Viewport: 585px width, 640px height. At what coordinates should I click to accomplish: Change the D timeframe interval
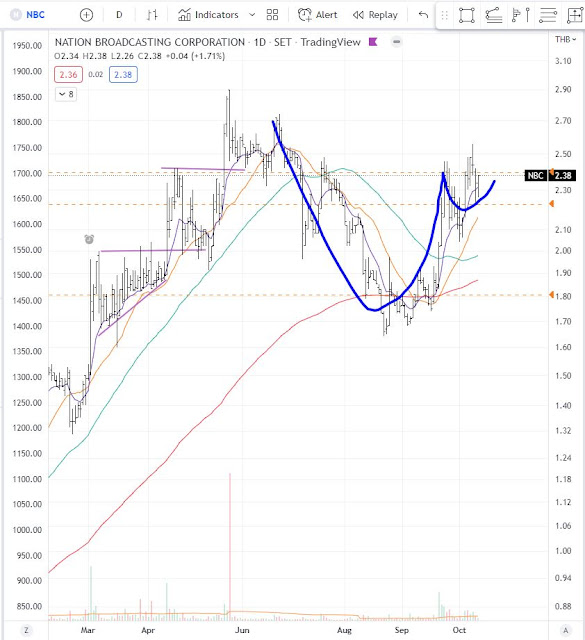pos(119,15)
